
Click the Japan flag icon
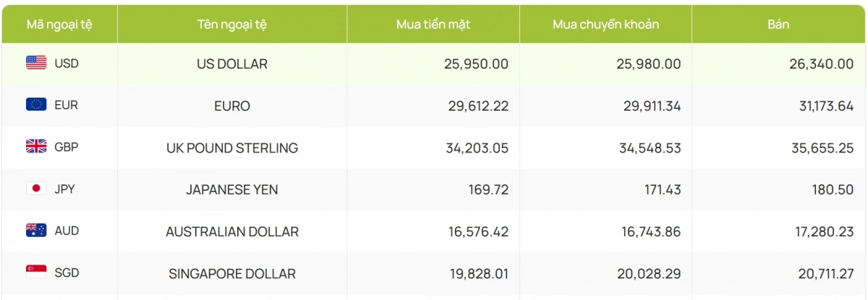[36, 189]
